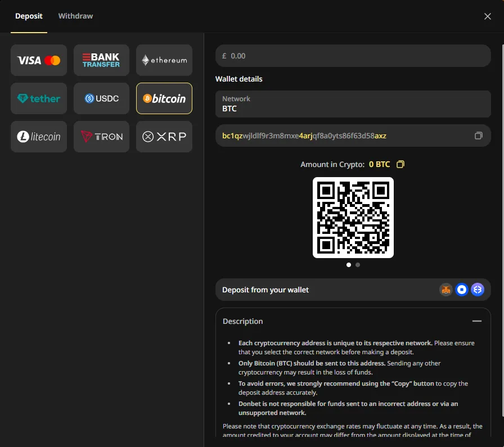Open the Network BTC selector
This screenshot has width=504, height=447.
click(x=353, y=104)
